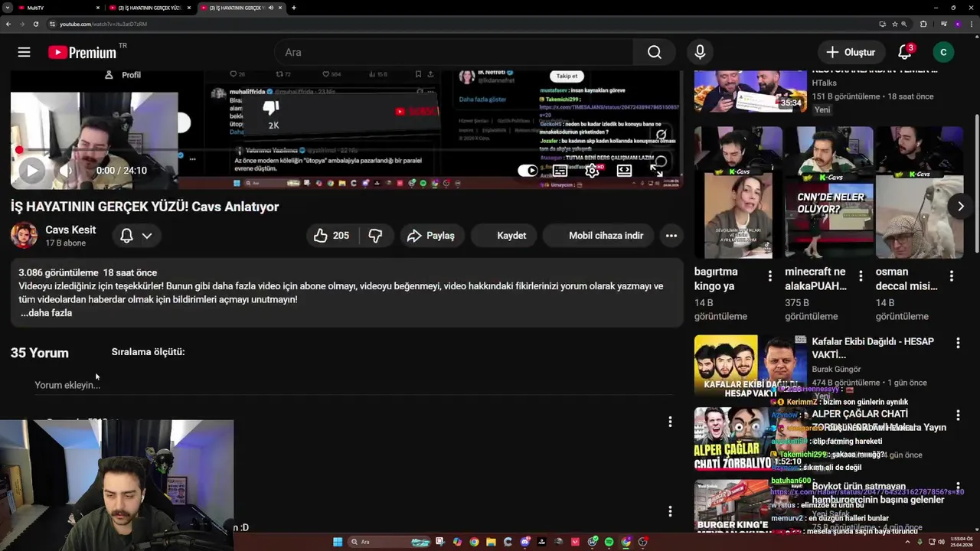Click the 'Oluştur' create button
Image resolution: width=980 pixels, height=551 pixels.
tap(851, 52)
